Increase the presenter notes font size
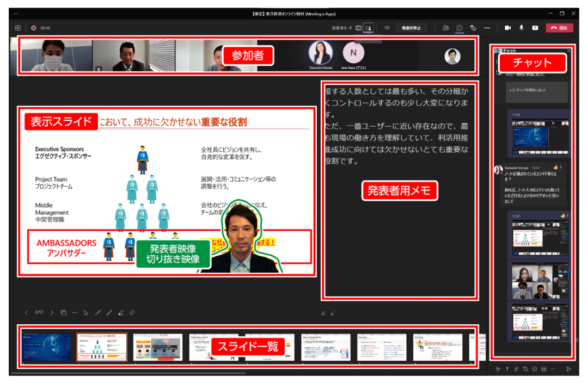 click(323, 314)
